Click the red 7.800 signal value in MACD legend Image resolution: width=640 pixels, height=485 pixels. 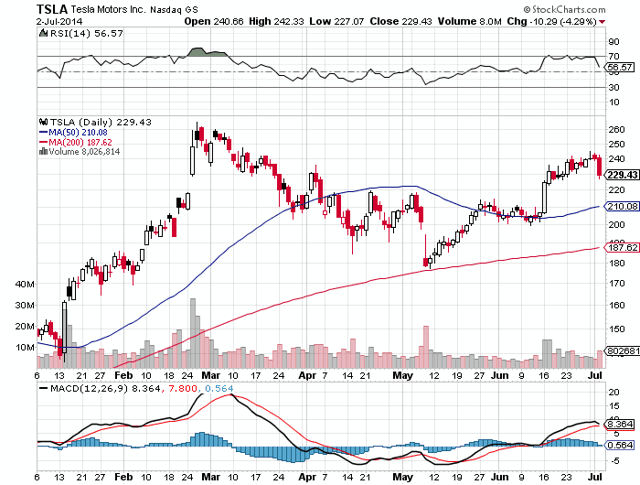coord(181,389)
